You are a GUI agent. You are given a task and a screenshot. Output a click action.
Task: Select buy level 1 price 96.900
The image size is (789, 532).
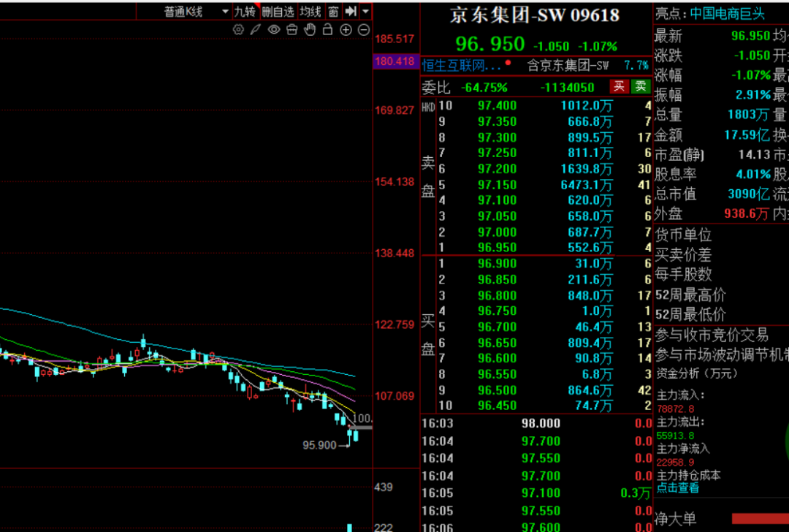tap(498, 264)
